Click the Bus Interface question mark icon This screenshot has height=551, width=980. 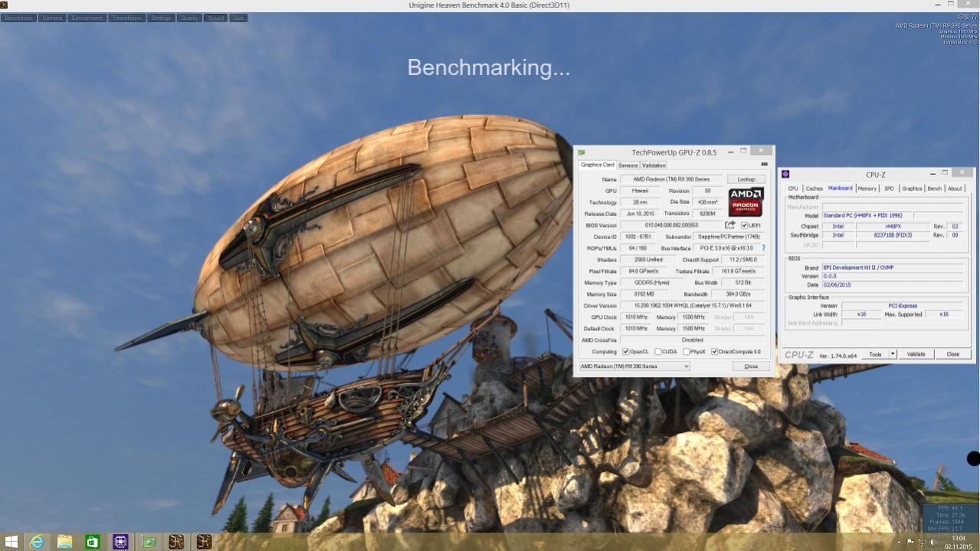pos(763,248)
